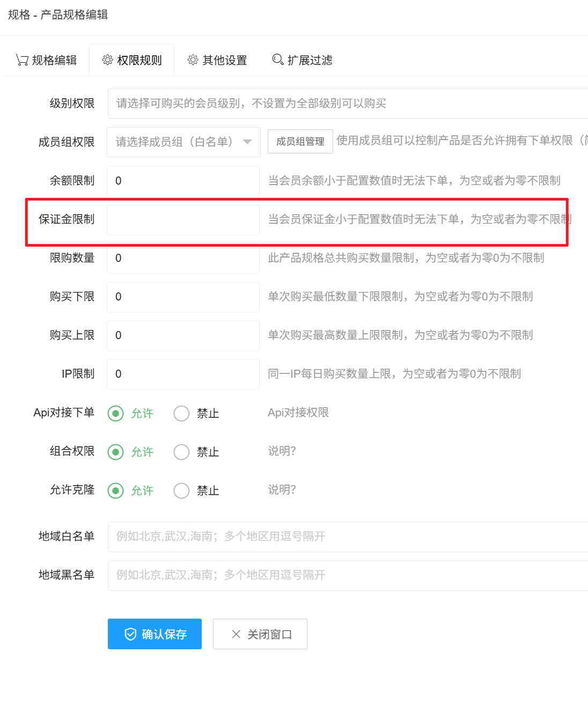Select 禁止 for Api对接下单
Viewport: 588px width, 712px height.
[x=181, y=413]
